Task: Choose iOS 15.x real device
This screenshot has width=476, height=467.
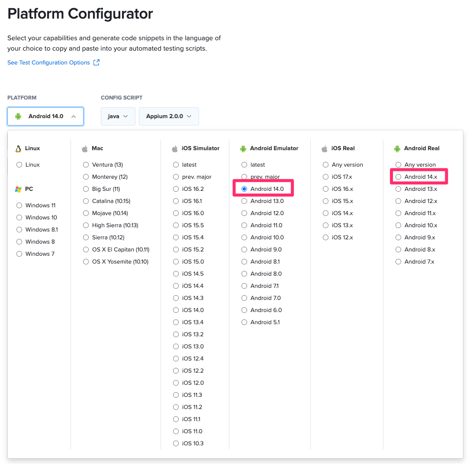Action: click(325, 201)
